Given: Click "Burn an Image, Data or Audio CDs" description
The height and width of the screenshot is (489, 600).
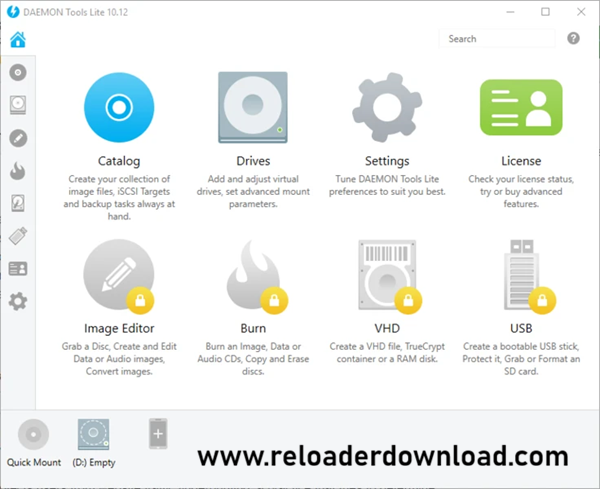Looking at the screenshot, I should (x=253, y=359).
